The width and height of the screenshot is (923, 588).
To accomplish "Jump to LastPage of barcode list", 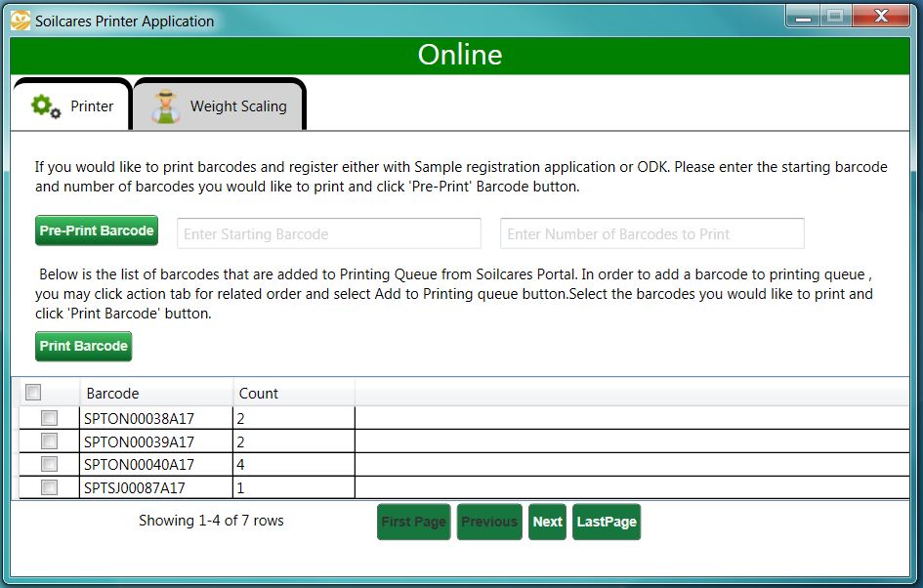I will (x=607, y=522).
